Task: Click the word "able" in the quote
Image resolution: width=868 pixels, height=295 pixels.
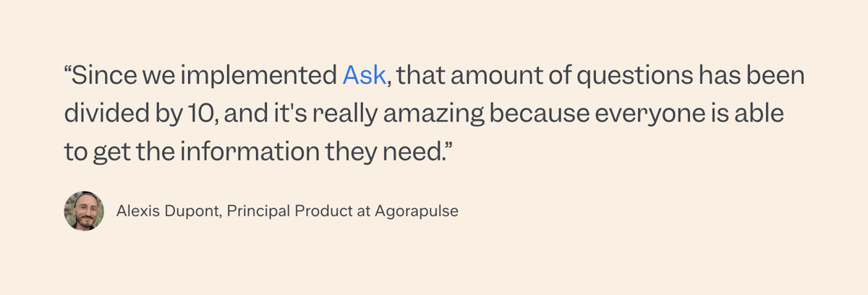Action: 762,114
